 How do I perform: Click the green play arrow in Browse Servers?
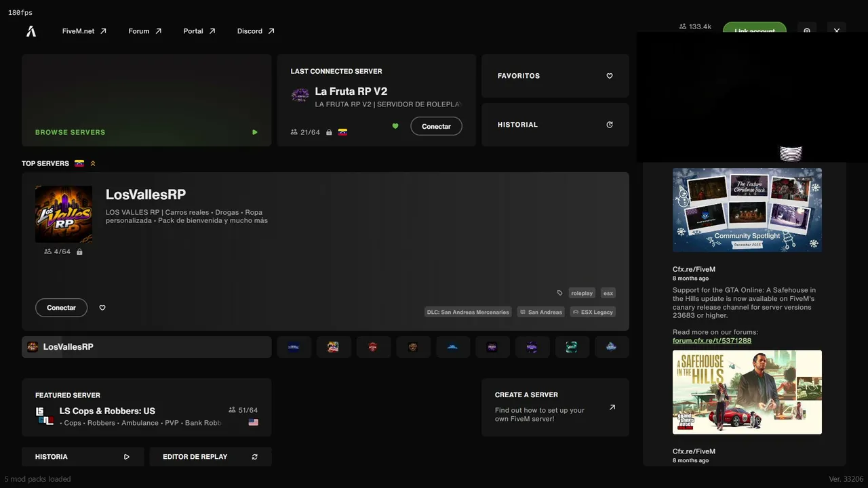pos(255,132)
